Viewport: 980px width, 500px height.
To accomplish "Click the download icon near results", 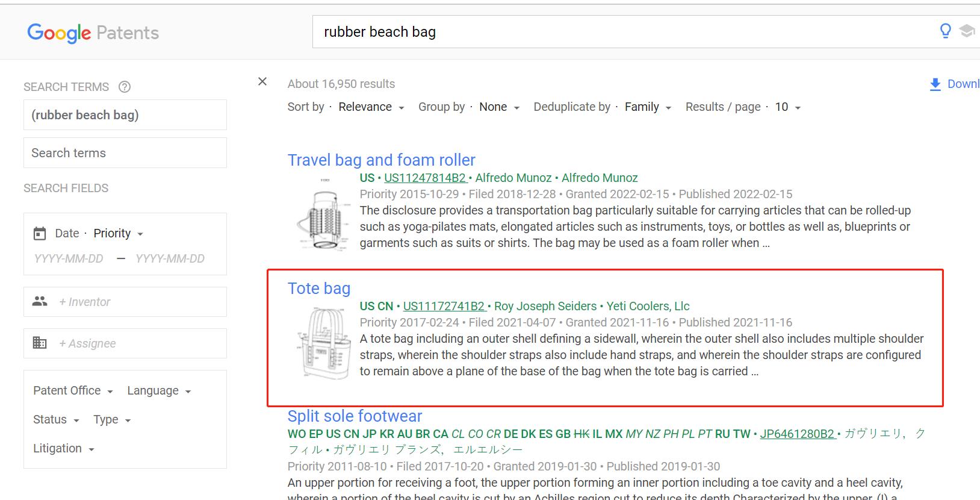I will point(935,84).
